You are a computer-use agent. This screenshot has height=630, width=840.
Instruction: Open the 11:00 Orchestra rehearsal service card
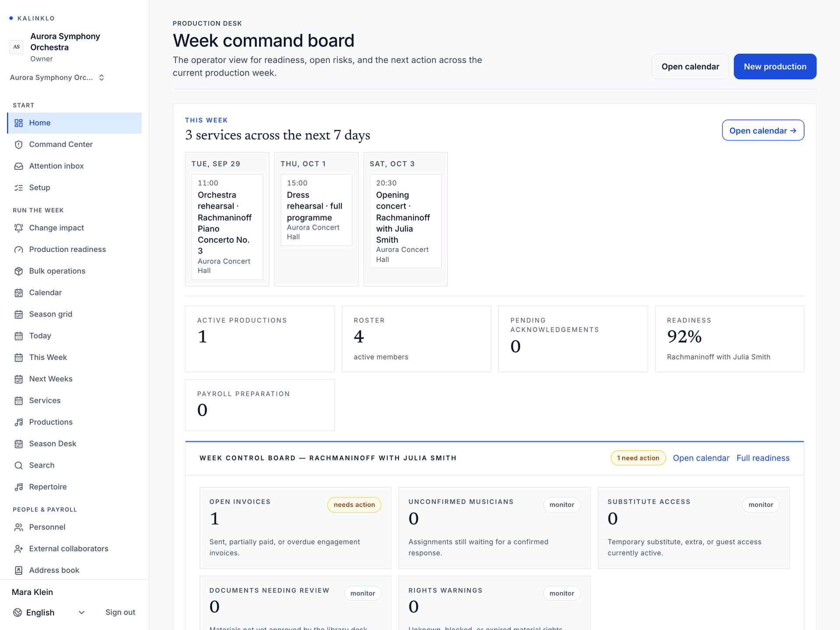click(x=227, y=227)
